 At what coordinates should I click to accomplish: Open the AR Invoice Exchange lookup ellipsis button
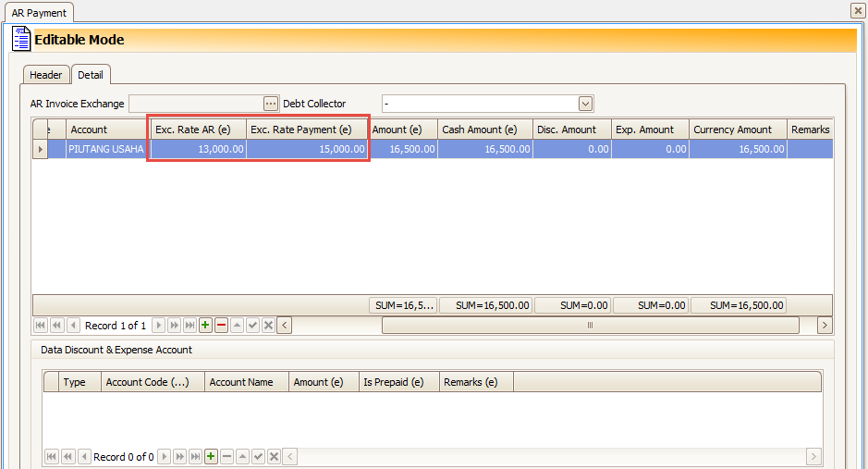point(270,104)
